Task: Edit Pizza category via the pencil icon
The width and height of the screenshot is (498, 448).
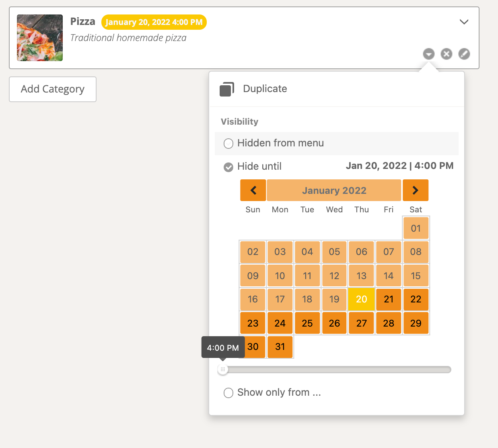Action: click(464, 54)
